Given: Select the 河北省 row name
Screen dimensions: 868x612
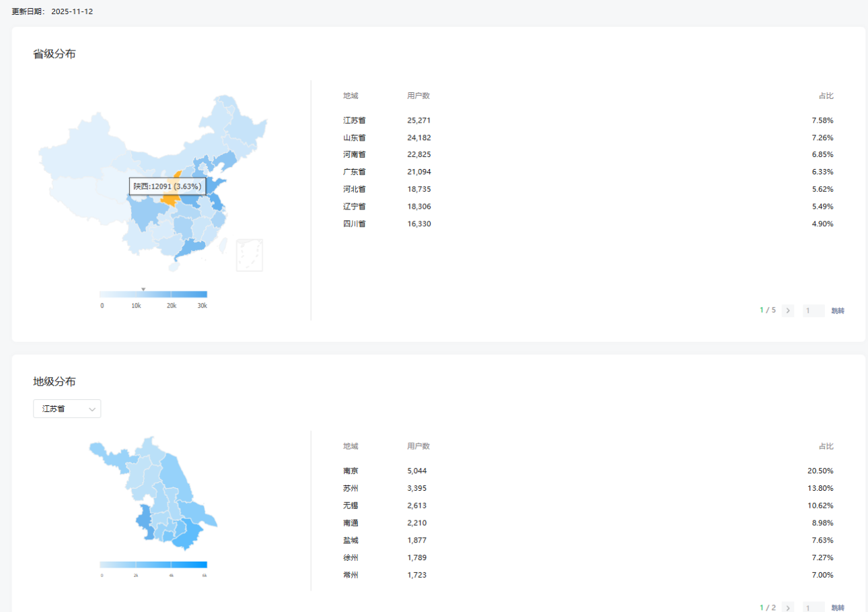Looking at the screenshot, I should (x=354, y=189).
